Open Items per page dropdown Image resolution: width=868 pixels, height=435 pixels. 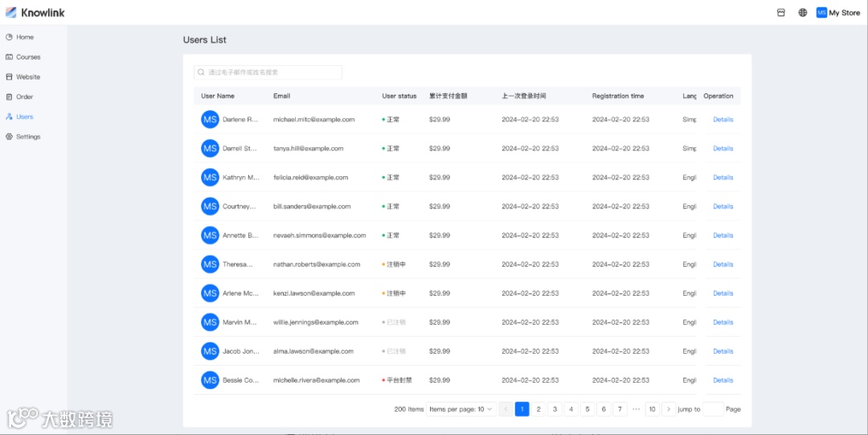pos(461,409)
